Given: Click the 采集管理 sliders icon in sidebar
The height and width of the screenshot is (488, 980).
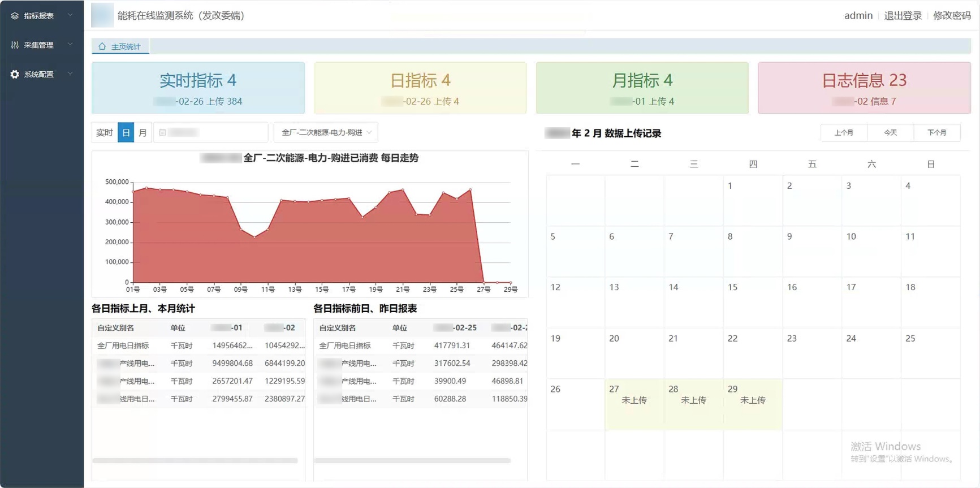Looking at the screenshot, I should 15,45.
